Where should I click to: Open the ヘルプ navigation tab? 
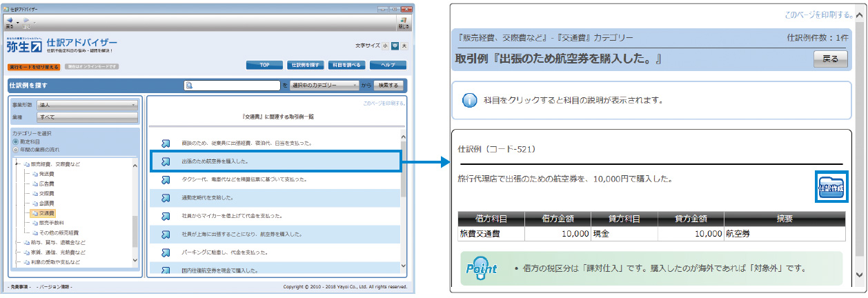coord(387,65)
